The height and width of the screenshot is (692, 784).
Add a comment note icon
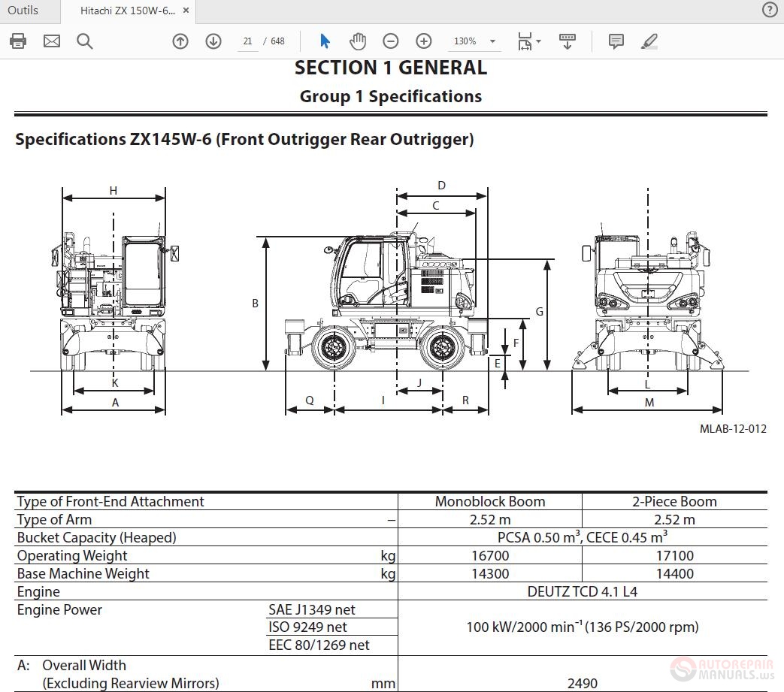coord(616,41)
